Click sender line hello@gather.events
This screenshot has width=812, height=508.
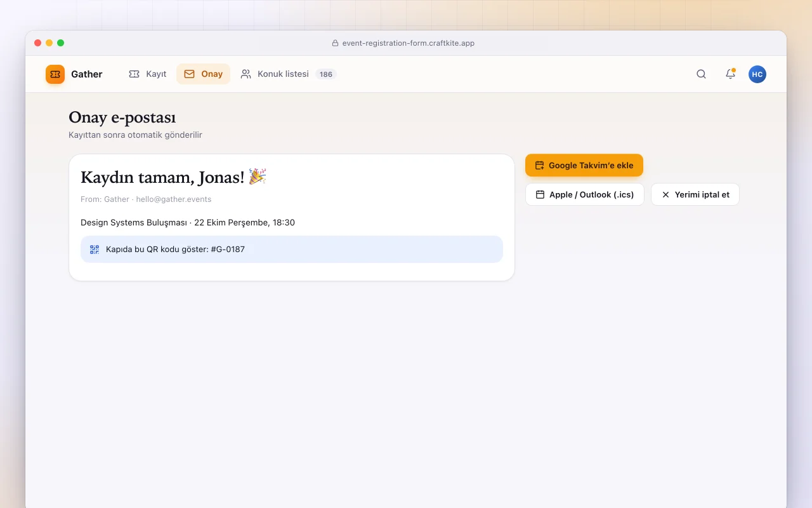146,199
